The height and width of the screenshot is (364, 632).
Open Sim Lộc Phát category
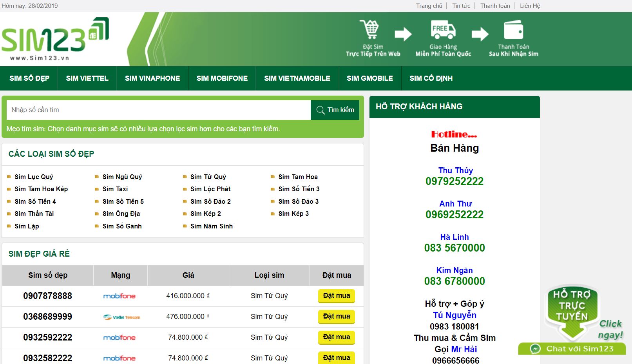coord(210,189)
